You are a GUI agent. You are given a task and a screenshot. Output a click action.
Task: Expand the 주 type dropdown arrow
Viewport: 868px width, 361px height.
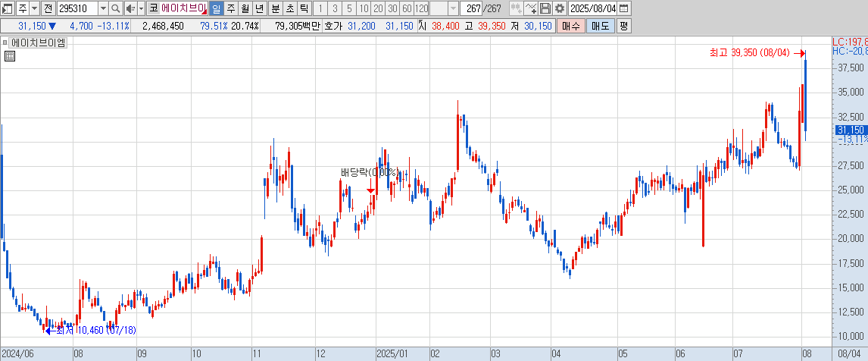(x=34, y=8)
